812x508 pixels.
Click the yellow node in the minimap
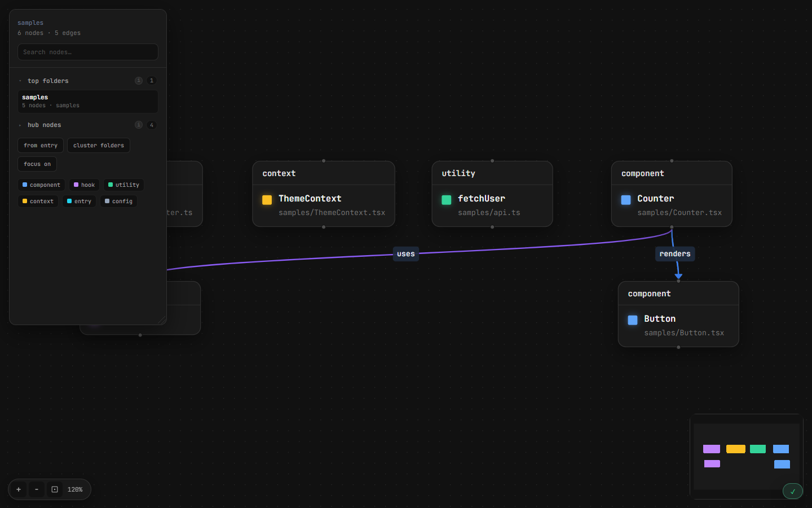[x=736, y=449]
